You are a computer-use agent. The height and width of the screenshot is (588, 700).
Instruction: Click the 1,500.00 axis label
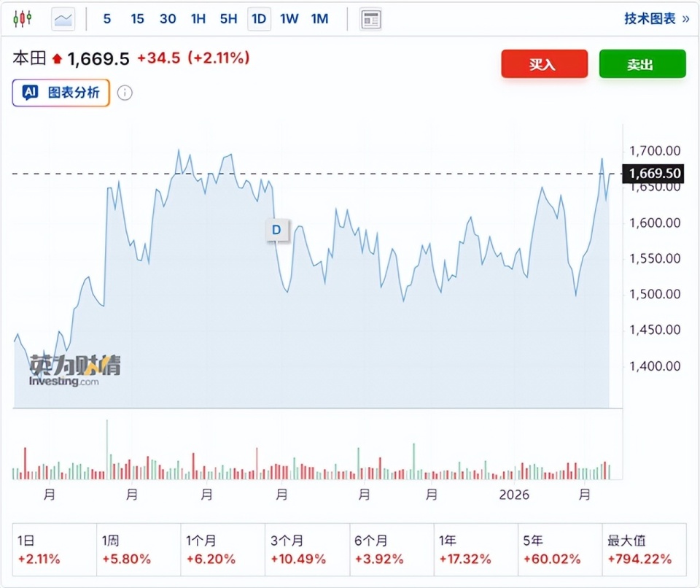tap(655, 294)
